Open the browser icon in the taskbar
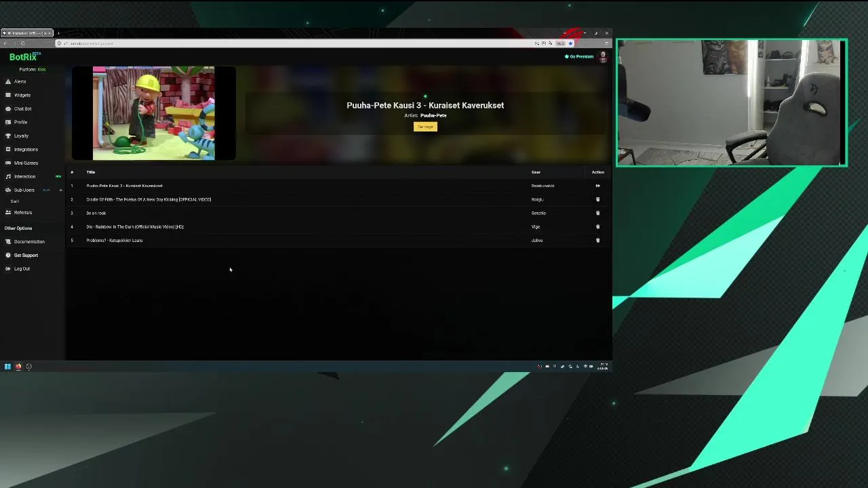This screenshot has width=868, height=488. [18, 367]
